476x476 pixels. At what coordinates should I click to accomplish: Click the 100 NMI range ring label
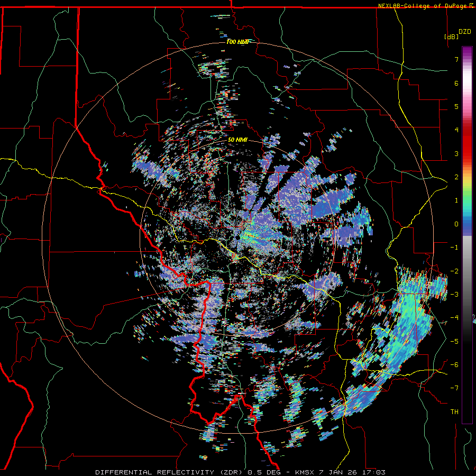point(237,42)
